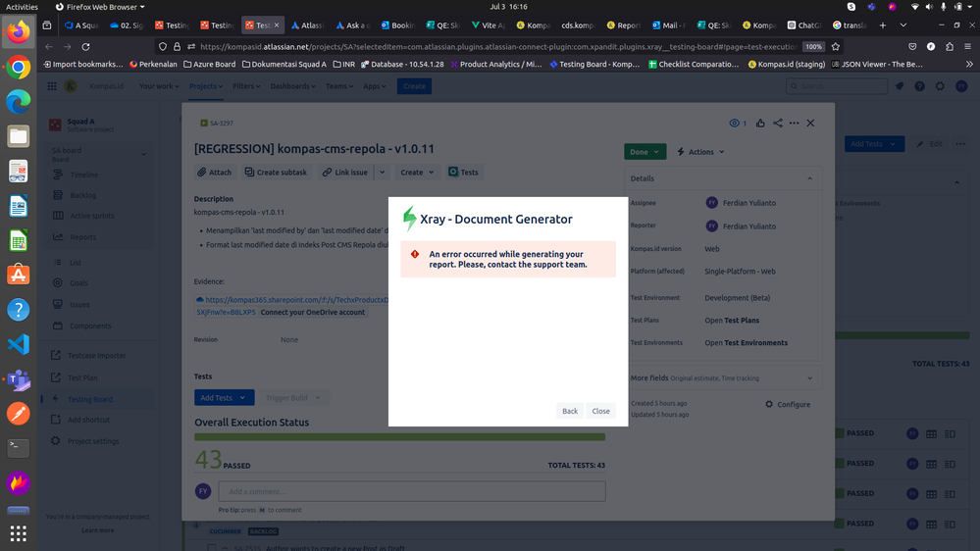980x551 pixels.
Task: Open the Done status dropdown
Action: (x=645, y=152)
